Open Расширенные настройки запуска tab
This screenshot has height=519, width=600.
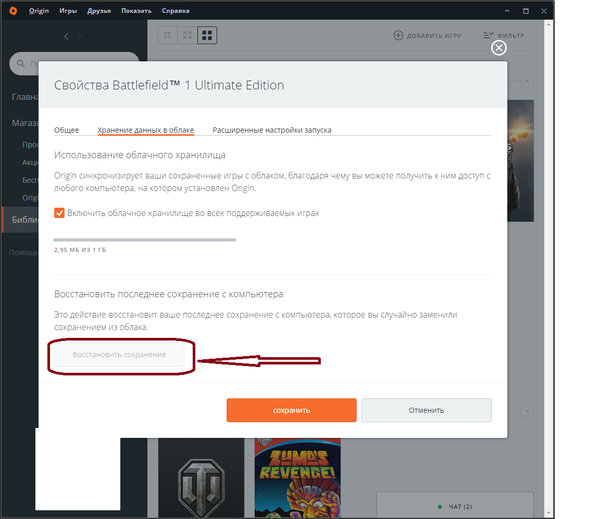pos(272,130)
